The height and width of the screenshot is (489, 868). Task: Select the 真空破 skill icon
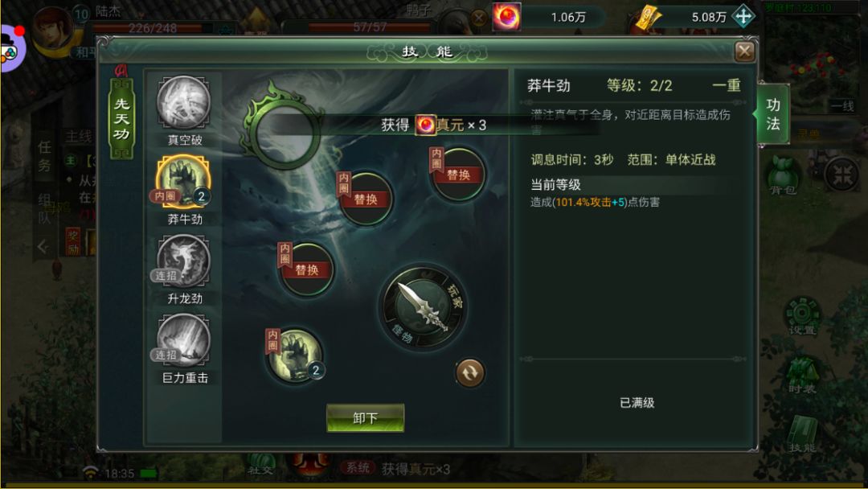tap(184, 103)
